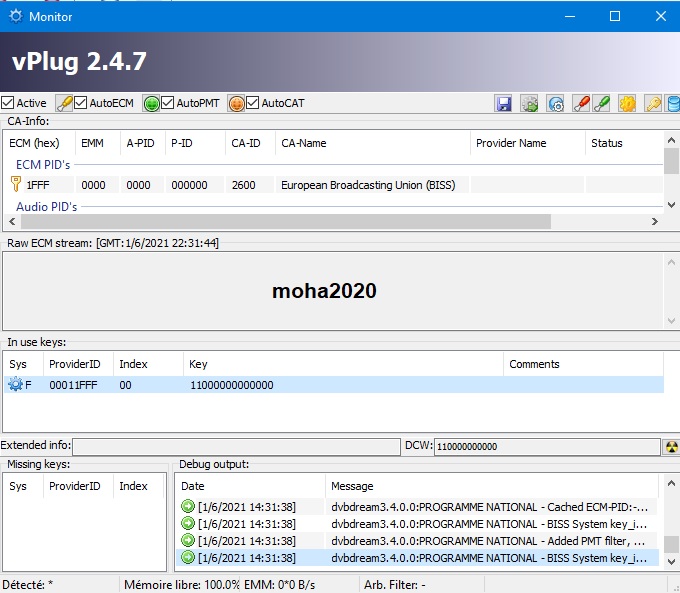Collapse the ECM PID's group header

pyautogui.click(x=42, y=165)
